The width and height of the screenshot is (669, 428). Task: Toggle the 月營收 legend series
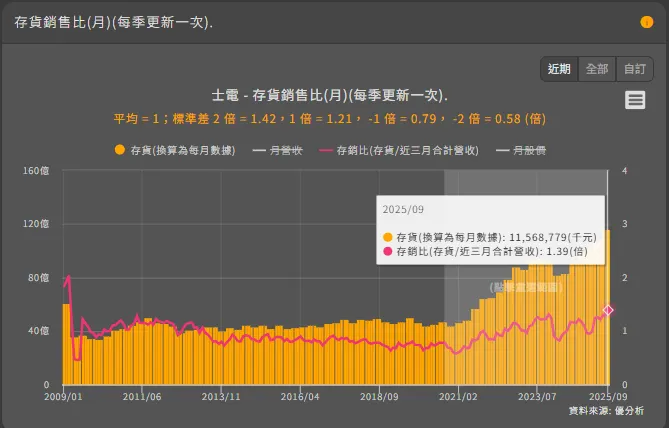click(278, 150)
